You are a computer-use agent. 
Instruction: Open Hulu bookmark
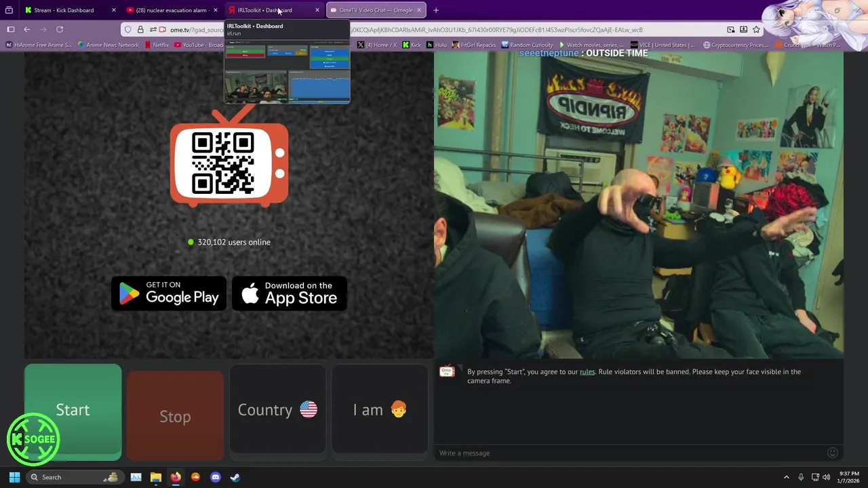pyautogui.click(x=436, y=45)
